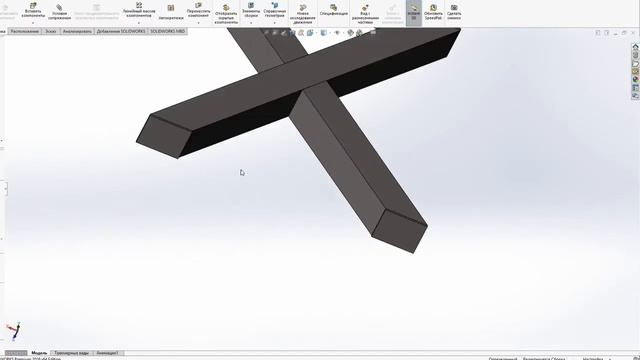Open Mate conditions (Условия сопряжения) tool
Image resolution: width=640 pixels, height=360 pixels.
pos(59,11)
